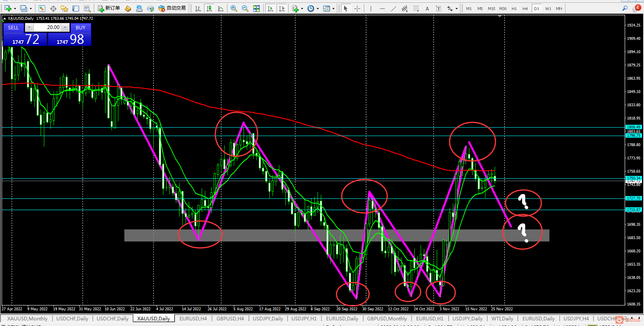Switch chart to line chart

pyautogui.click(x=221, y=8)
